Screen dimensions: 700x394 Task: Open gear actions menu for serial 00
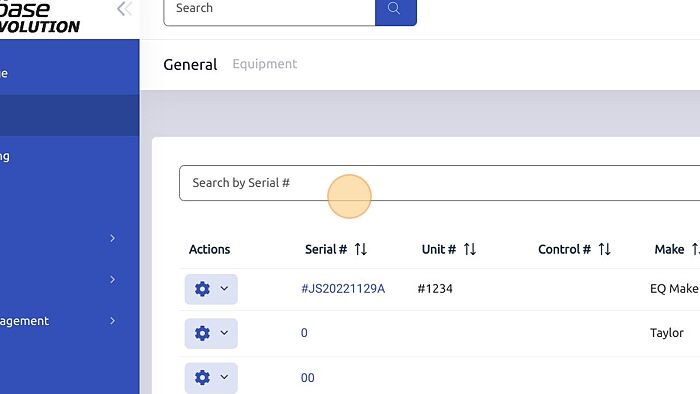tap(211, 378)
